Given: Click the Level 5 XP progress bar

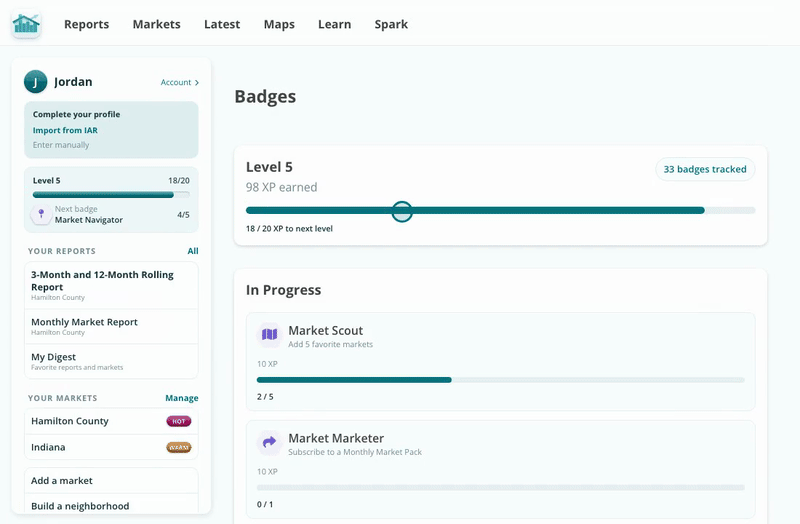Looking at the screenshot, I should [501, 210].
